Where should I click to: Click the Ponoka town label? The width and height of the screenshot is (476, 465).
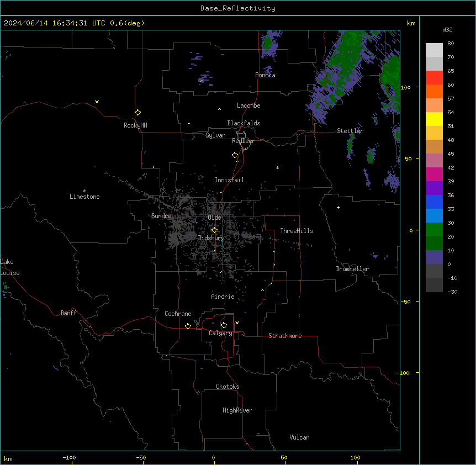(x=265, y=75)
